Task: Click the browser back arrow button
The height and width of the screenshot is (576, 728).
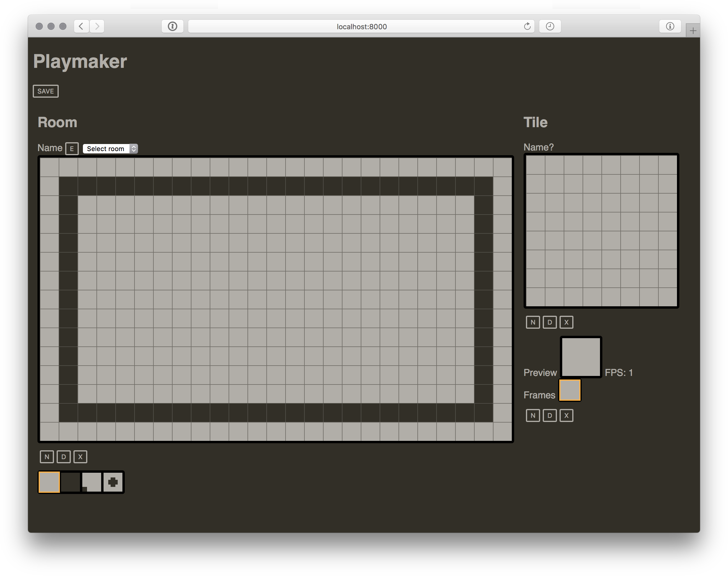Action: [81, 26]
